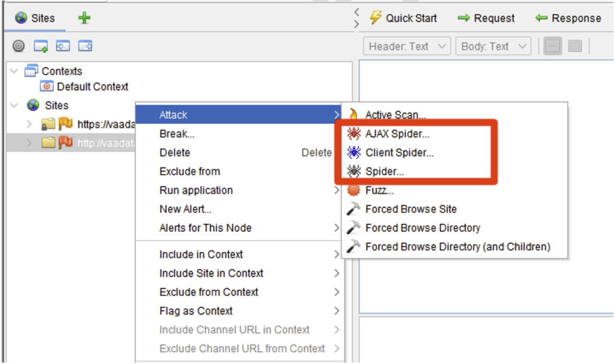Open the Body: Text dropdown
Viewport: 614px width, 364px height.
point(493,46)
